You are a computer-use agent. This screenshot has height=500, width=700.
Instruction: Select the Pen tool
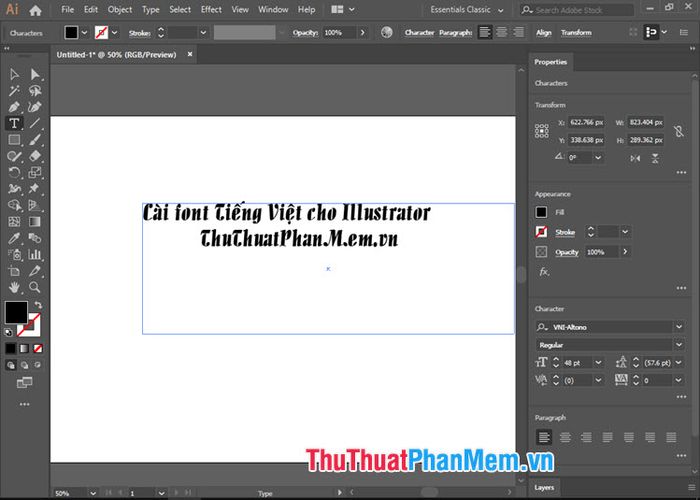click(14, 107)
